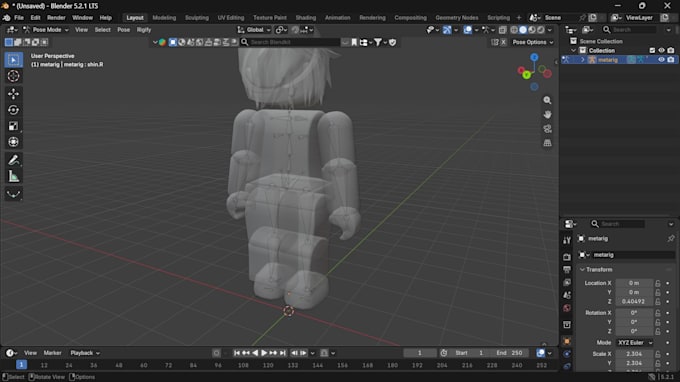Switch to the Sculpting workspace tab
Image resolution: width=680 pixels, height=382 pixels.
[x=197, y=18]
